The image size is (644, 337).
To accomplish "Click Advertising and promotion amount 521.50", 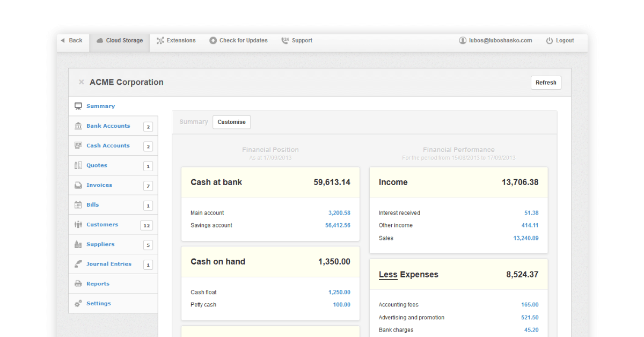I will click(530, 318).
